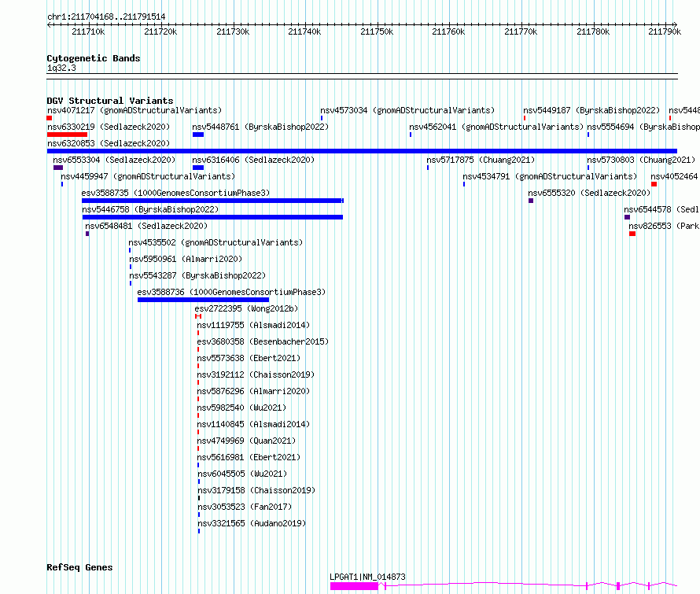Click nsv5876296 (Almarri2020) label
This screenshot has height=594, width=700.
click(253, 391)
